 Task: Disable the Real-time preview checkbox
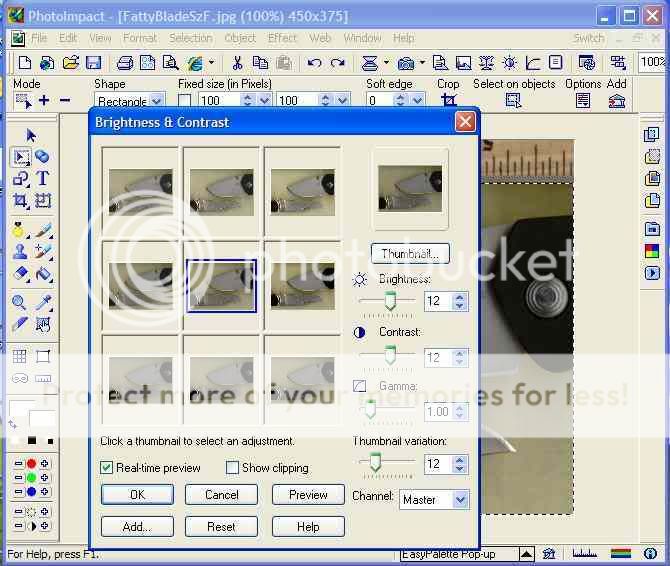coord(107,467)
